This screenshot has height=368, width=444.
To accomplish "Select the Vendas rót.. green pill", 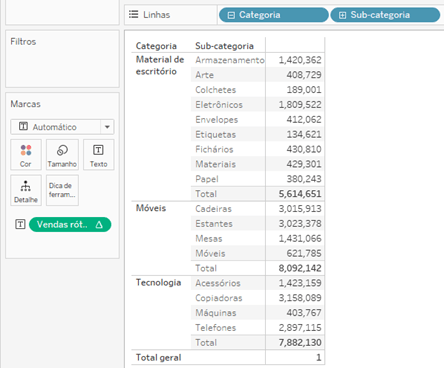I will click(70, 225).
